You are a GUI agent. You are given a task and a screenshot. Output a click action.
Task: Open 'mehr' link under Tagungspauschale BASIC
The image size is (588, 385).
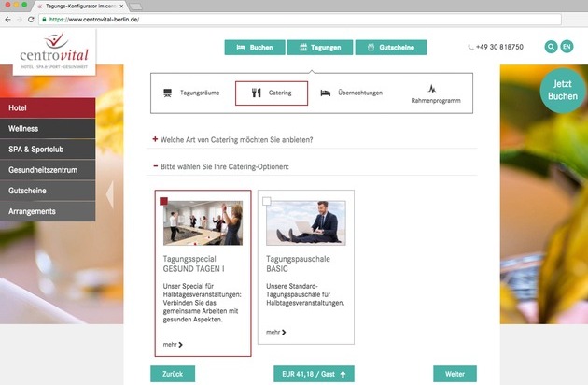[x=276, y=332]
